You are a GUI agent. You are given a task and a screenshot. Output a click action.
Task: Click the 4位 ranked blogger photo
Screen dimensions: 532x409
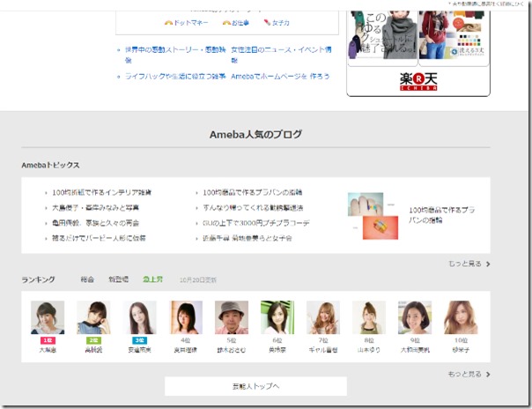tap(186, 317)
